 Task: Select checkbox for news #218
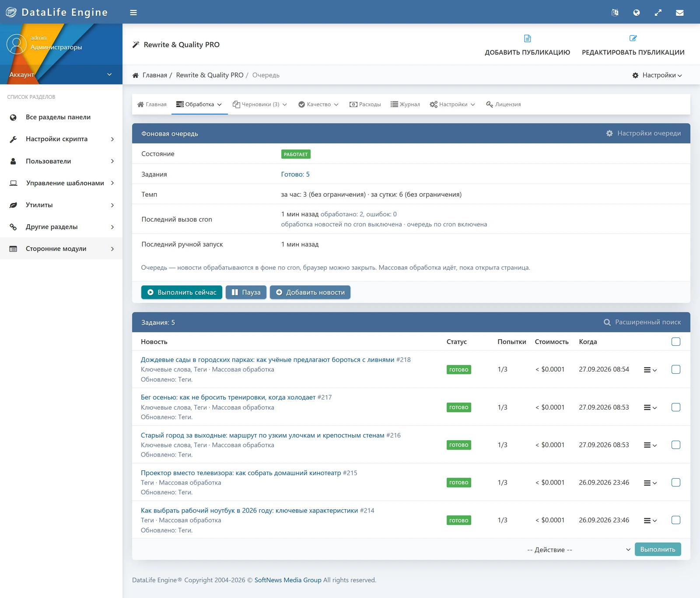tap(676, 369)
